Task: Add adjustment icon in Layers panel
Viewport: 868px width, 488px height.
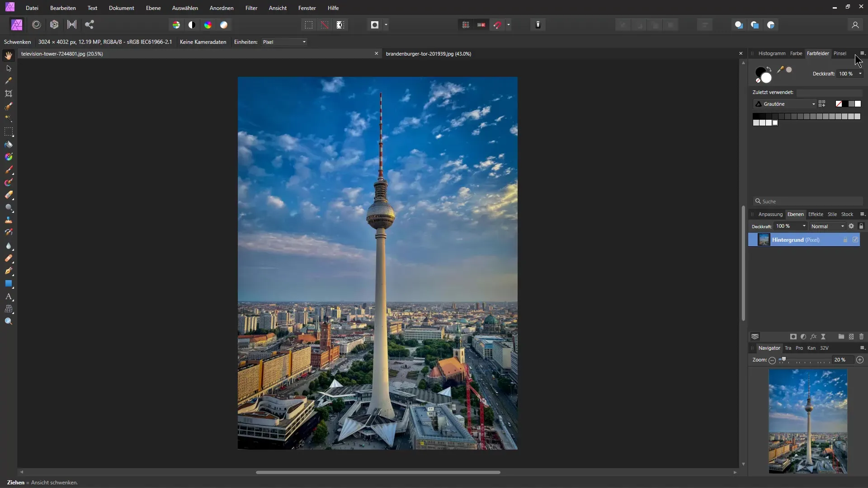Action: pyautogui.click(x=803, y=337)
